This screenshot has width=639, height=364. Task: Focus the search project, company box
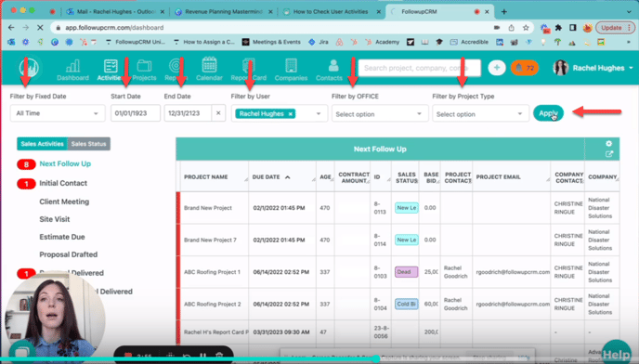[420, 68]
